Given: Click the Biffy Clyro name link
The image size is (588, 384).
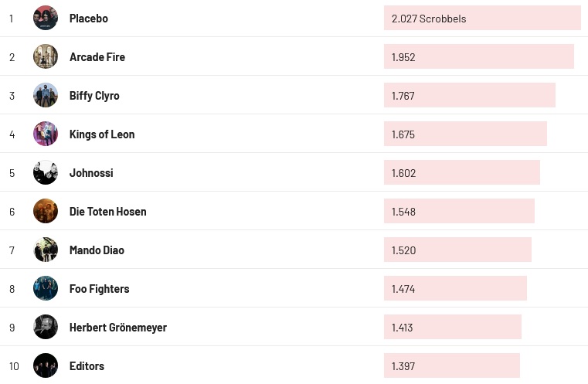Looking at the screenshot, I should 94,95.
